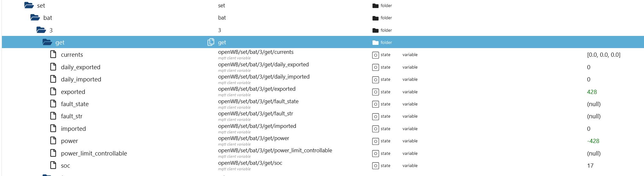Click the daily_exported file icon
The image size is (644, 176).
point(53,67)
